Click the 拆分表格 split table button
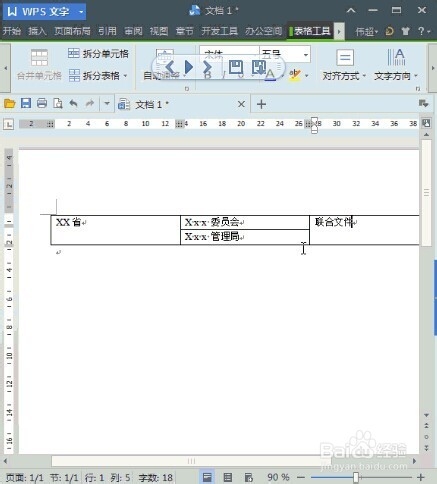 pyautogui.click(x=98, y=76)
